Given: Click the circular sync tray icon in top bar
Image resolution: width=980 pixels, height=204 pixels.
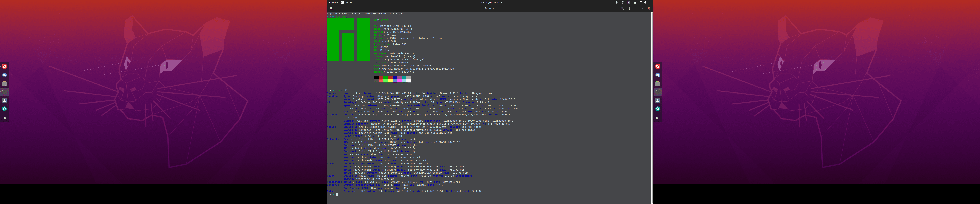Looking at the screenshot, I should tap(622, 2).
